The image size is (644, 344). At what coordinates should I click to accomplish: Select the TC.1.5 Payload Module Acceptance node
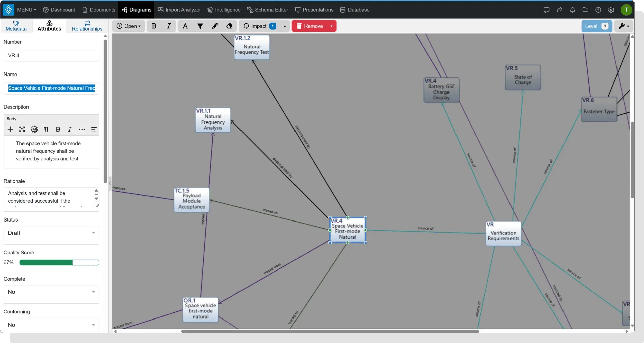[x=192, y=200]
